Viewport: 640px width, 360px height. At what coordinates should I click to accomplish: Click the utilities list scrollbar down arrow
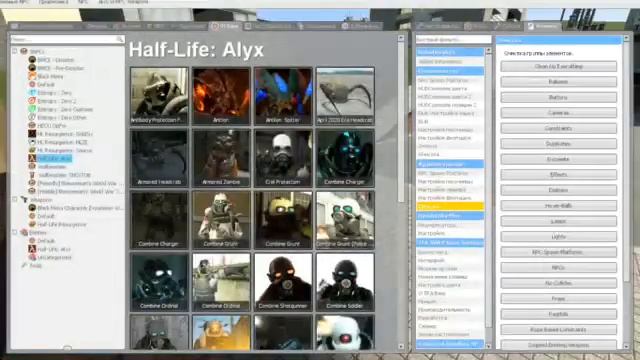pyautogui.click(x=488, y=346)
